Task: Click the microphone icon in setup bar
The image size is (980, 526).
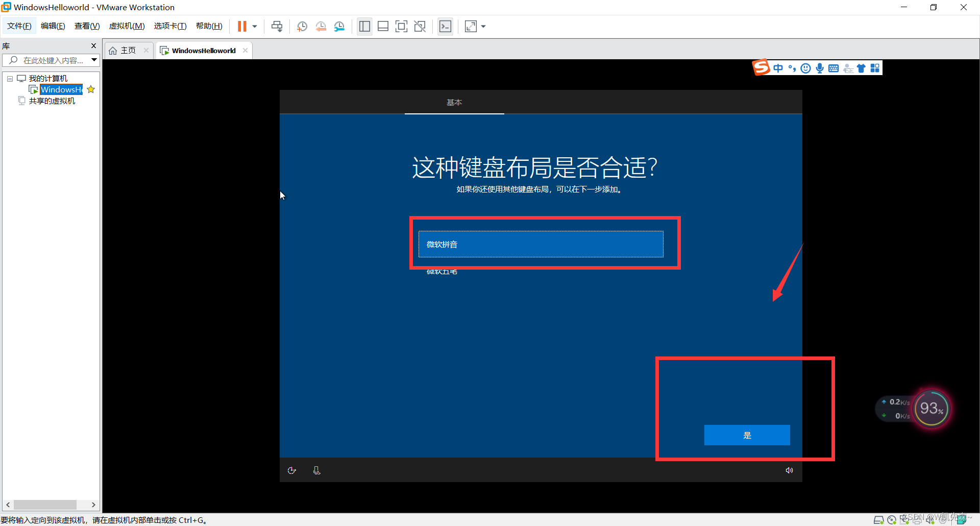Action: click(316, 470)
